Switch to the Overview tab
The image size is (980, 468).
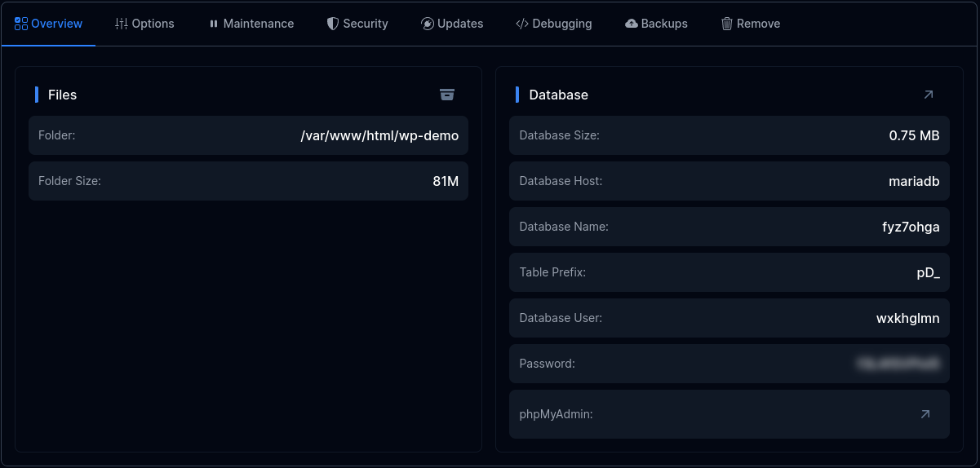pos(49,24)
